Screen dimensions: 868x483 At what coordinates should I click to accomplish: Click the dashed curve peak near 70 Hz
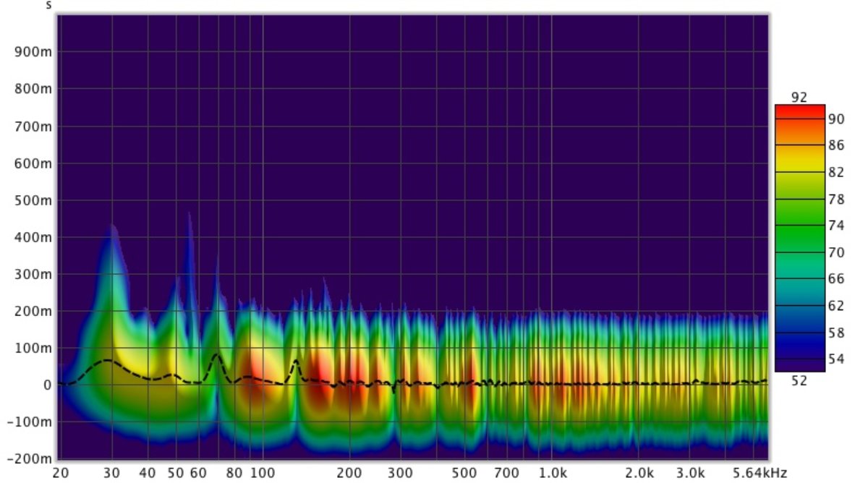pyautogui.click(x=216, y=354)
